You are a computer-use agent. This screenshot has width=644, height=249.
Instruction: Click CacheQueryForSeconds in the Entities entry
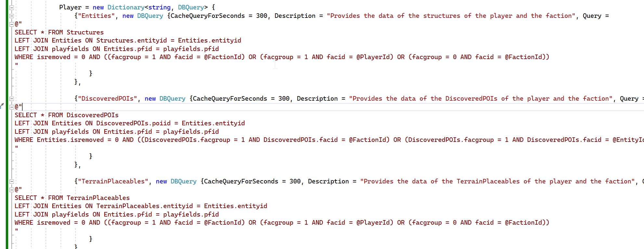tap(208, 16)
